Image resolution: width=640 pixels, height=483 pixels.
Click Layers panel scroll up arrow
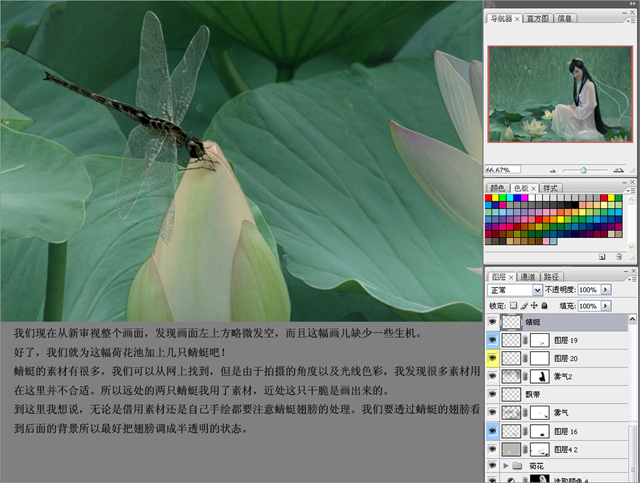click(632, 318)
